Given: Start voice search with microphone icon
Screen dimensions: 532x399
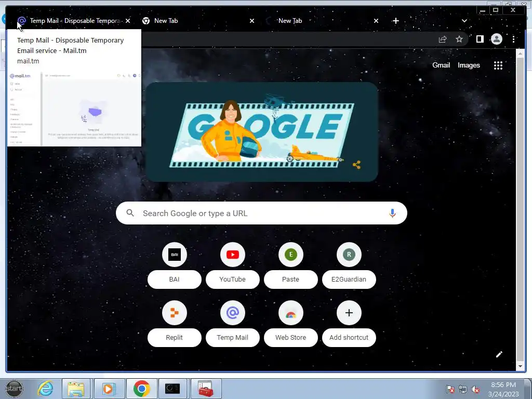Looking at the screenshot, I should pyautogui.click(x=392, y=213).
